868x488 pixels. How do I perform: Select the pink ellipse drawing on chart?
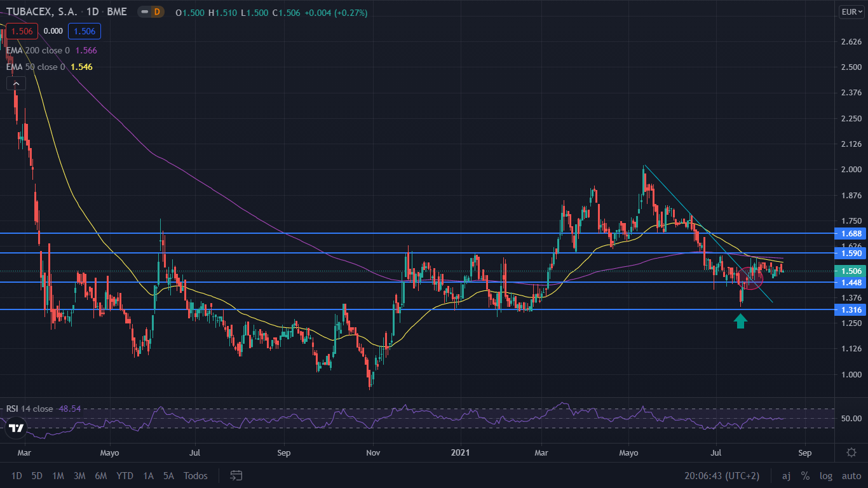coord(752,278)
